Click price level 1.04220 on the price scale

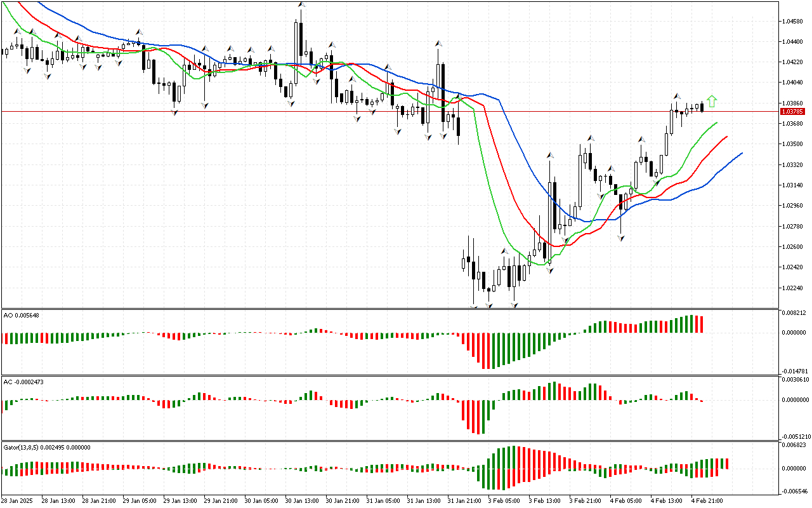[793, 62]
